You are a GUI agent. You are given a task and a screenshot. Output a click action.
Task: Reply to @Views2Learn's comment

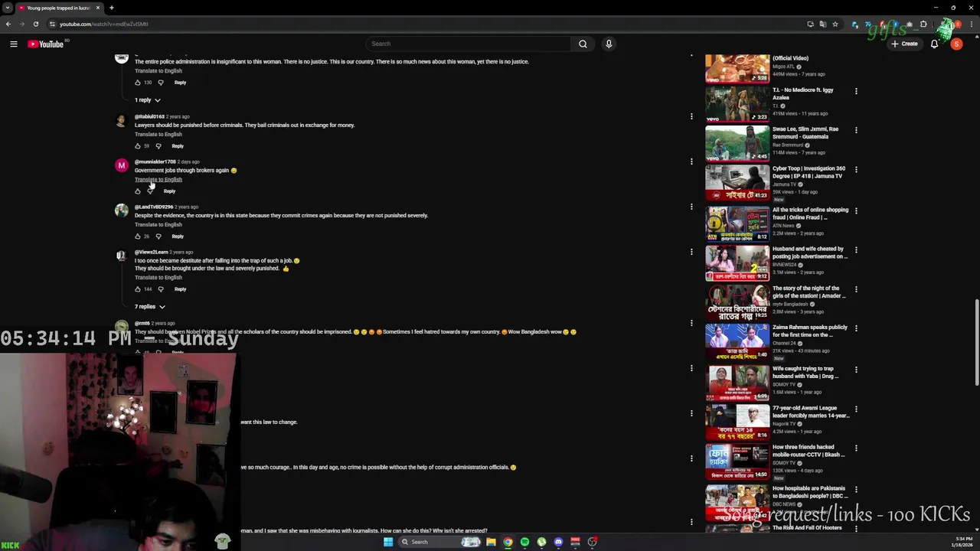180,289
